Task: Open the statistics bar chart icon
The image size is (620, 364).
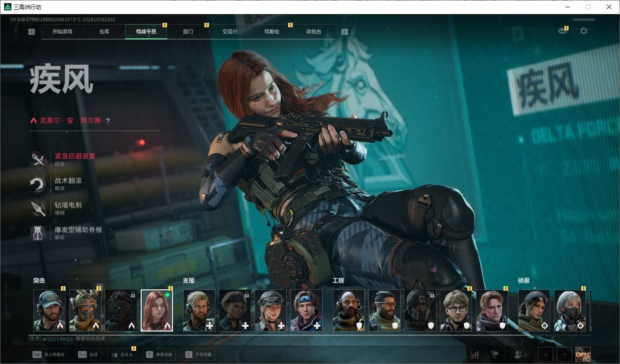Action: pyautogui.click(x=474, y=354)
